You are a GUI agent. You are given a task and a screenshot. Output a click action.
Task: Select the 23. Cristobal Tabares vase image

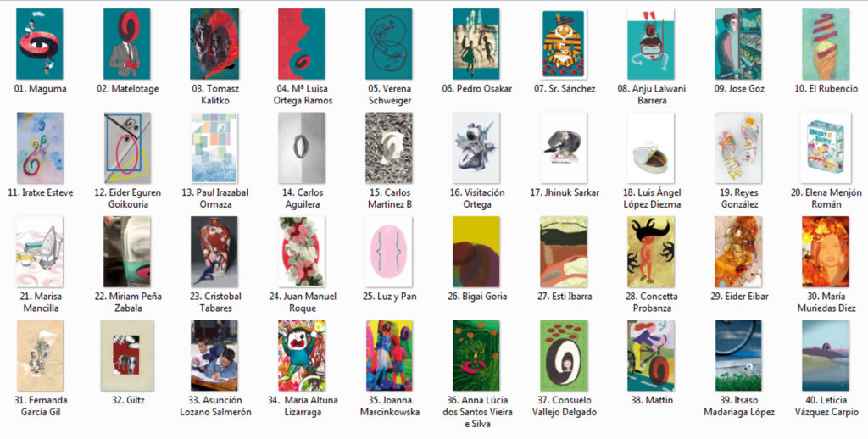[x=214, y=252]
